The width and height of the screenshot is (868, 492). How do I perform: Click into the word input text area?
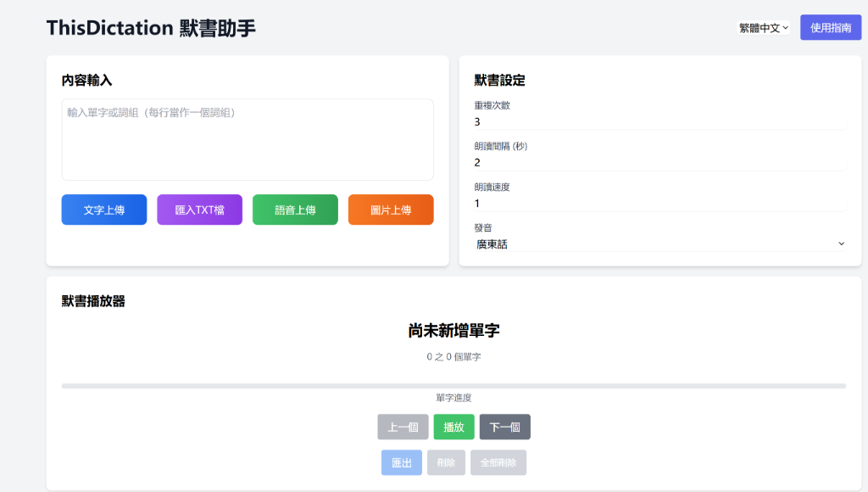pyautogui.click(x=247, y=140)
